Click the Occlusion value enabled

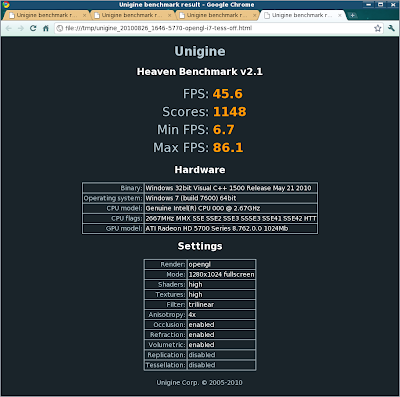[x=201, y=324]
